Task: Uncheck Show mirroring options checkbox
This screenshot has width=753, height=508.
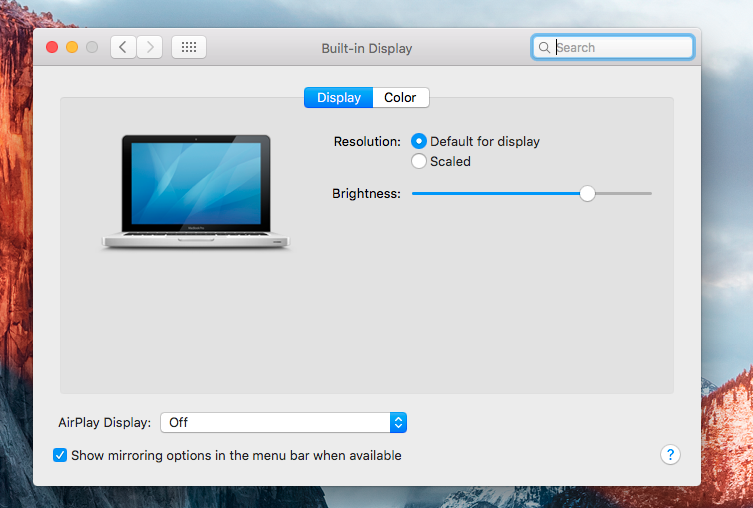Action: point(60,455)
